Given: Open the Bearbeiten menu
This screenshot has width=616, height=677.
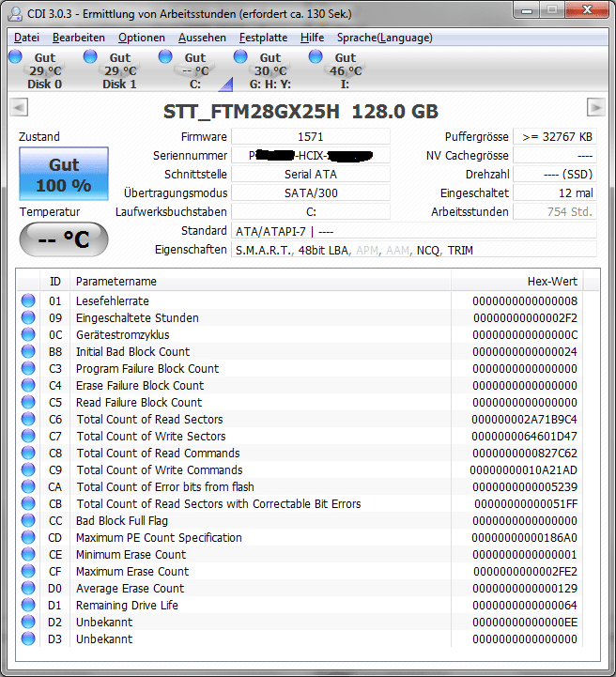Looking at the screenshot, I should click(x=79, y=38).
